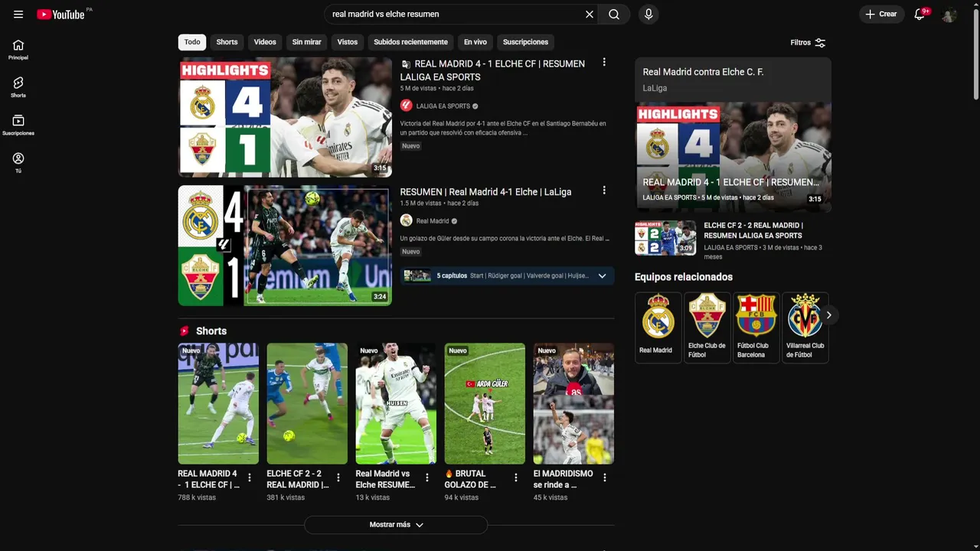This screenshot has height=551, width=980.
Task: Open Shorts in the sidebar
Action: coord(18,87)
